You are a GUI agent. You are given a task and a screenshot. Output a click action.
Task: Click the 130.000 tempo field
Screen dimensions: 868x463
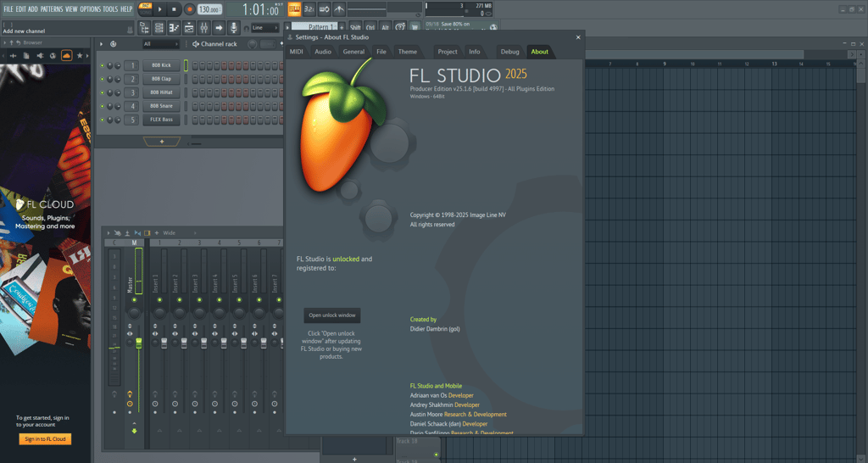click(x=210, y=9)
